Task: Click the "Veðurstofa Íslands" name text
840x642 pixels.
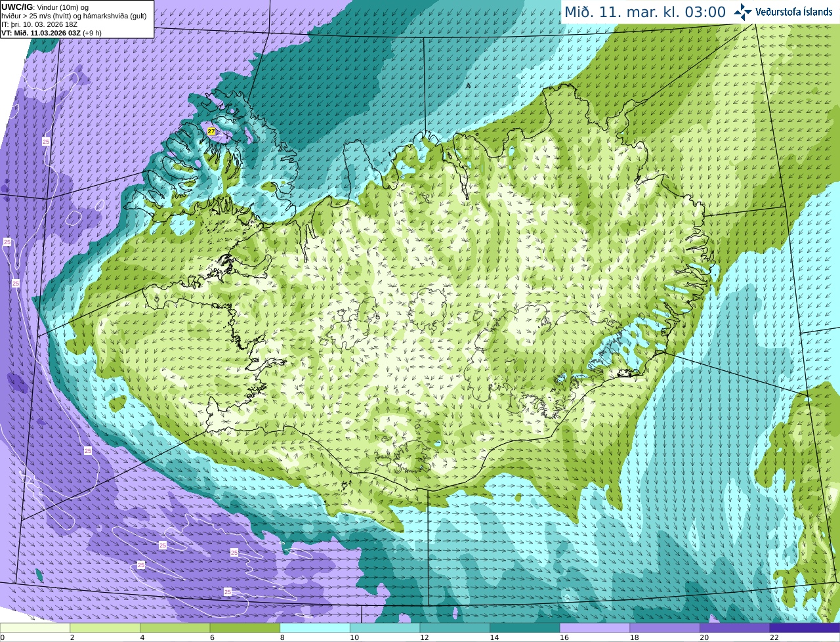Action: click(793, 12)
